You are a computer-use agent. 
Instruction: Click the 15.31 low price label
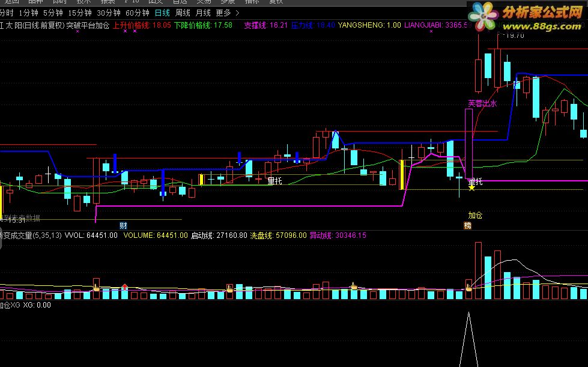(16, 220)
